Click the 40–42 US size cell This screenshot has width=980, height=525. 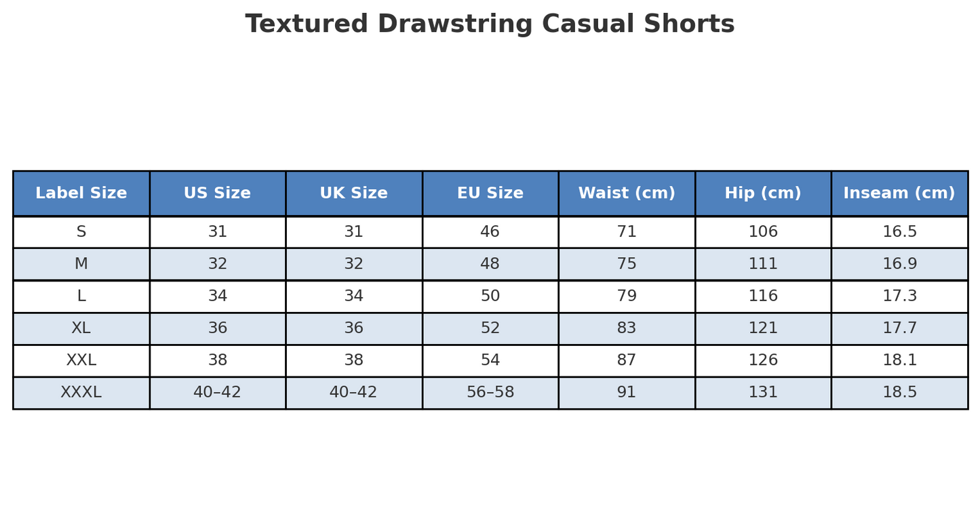(x=217, y=393)
